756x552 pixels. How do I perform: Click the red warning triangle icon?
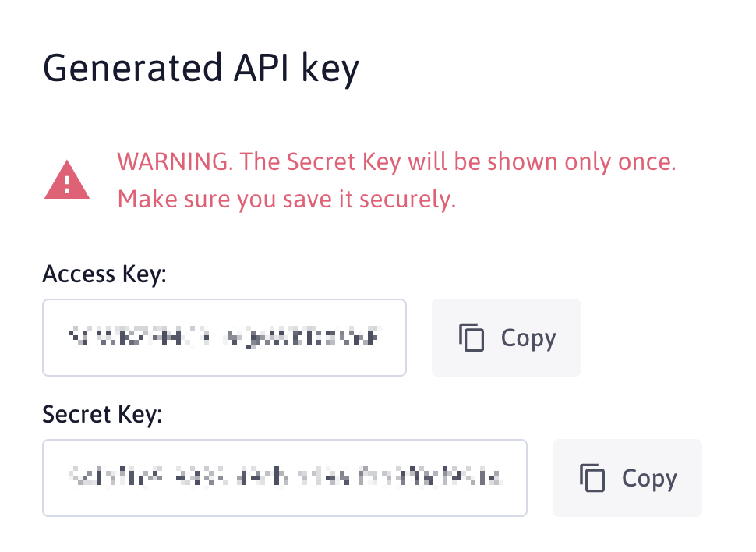68,180
